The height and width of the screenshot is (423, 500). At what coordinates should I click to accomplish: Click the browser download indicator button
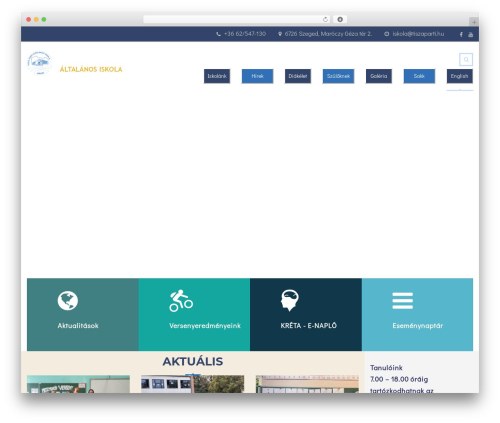340,20
